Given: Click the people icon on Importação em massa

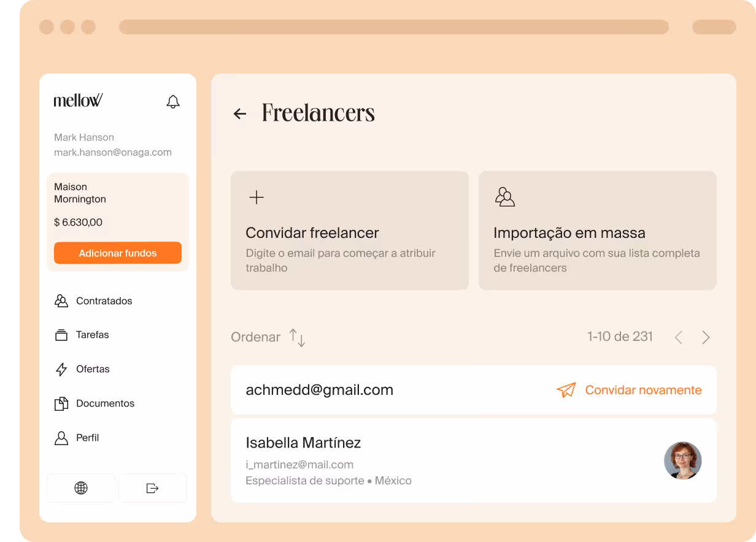Looking at the screenshot, I should pos(504,197).
